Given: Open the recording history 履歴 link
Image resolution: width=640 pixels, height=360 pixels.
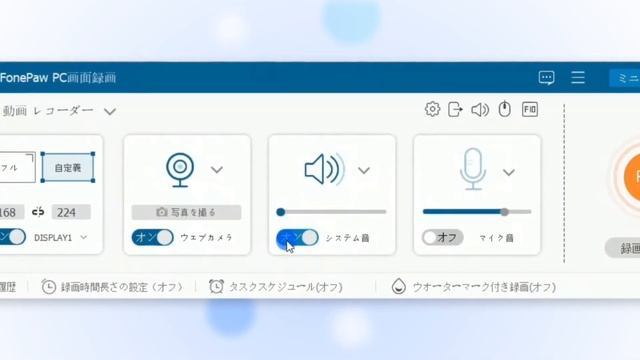Looking at the screenshot, I should click(x=7, y=287).
